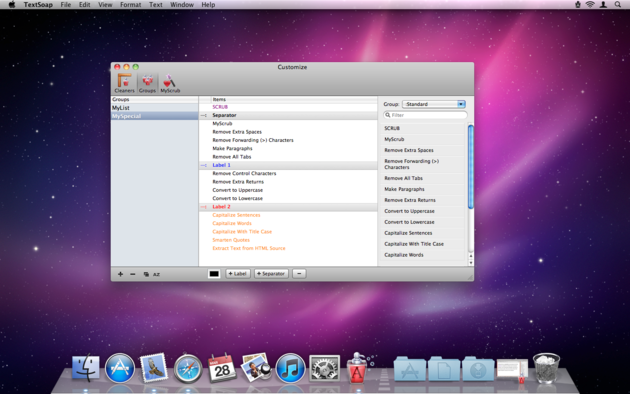This screenshot has height=394, width=630.
Task: Select the red Label 2 row
Action: point(288,206)
